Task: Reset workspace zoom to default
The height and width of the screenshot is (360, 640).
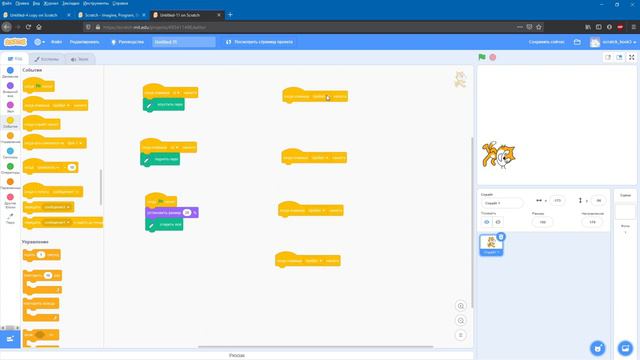Action: pos(460,335)
